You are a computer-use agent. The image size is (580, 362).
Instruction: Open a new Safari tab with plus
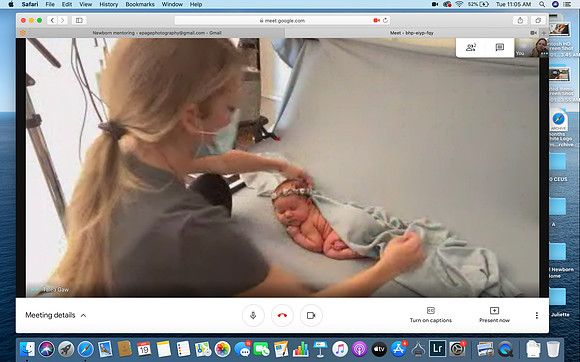[544, 33]
